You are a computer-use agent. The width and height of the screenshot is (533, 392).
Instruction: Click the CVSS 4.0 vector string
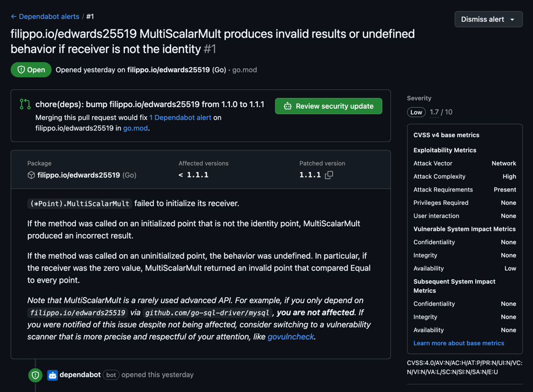[x=464, y=368]
